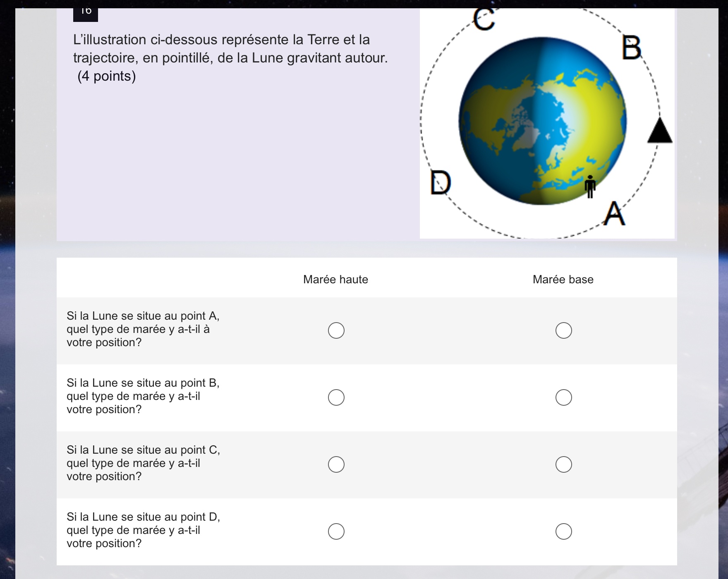Click the point A question row text
Screen dimensions: 728x579
pos(143,329)
